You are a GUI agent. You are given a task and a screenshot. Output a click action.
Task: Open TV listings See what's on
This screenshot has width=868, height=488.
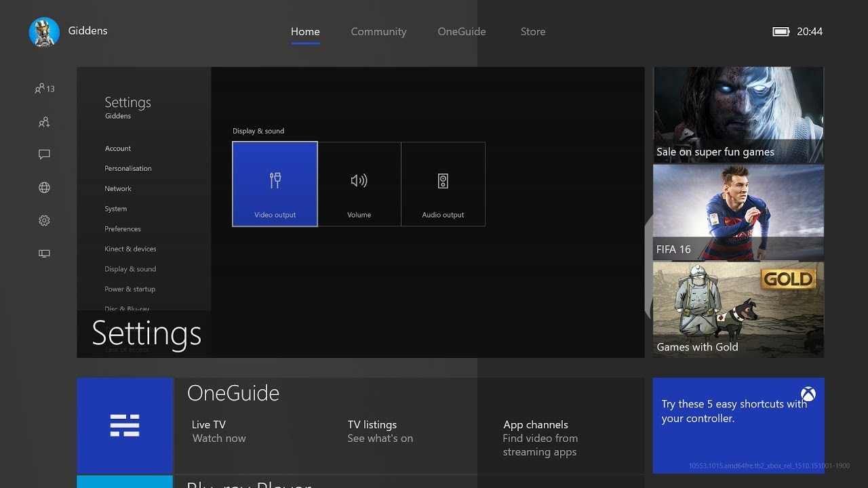coord(380,431)
